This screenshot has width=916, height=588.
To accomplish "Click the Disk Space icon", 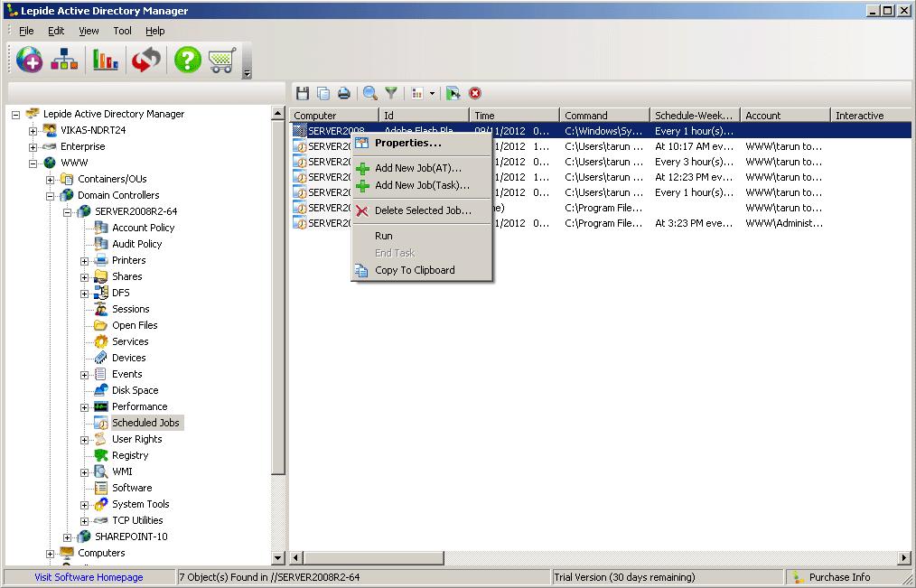I will click(x=101, y=390).
